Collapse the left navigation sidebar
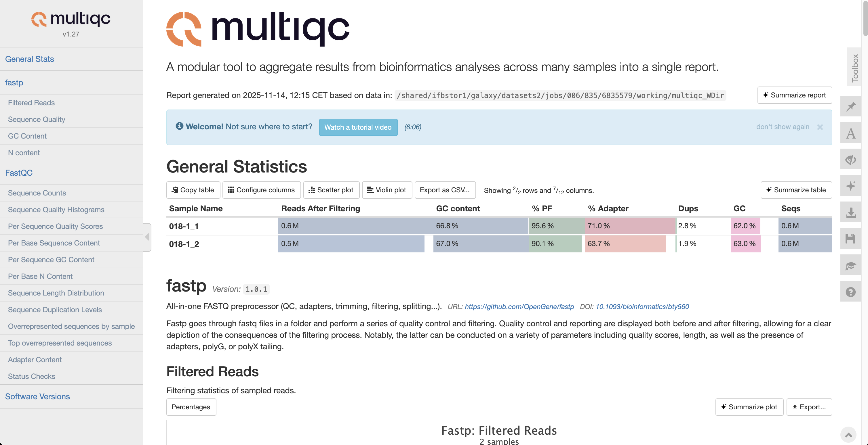 (147, 237)
